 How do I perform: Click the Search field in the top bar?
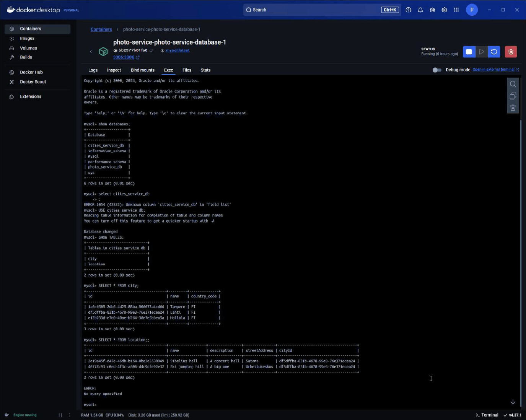coord(322,10)
